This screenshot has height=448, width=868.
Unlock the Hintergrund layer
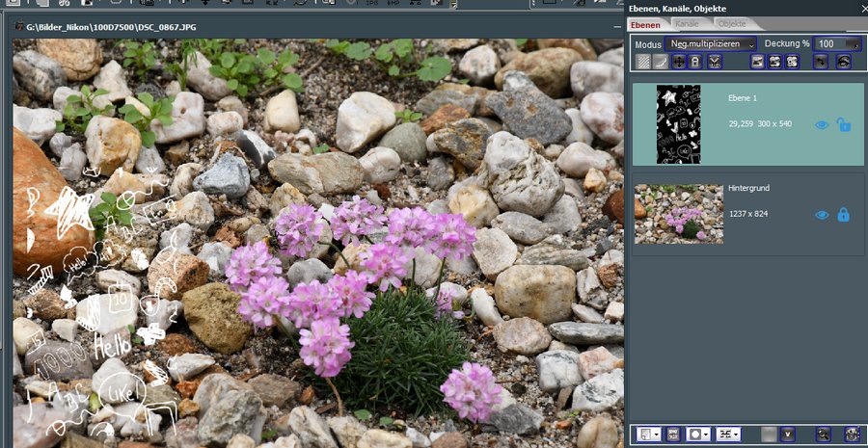tap(843, 215)
